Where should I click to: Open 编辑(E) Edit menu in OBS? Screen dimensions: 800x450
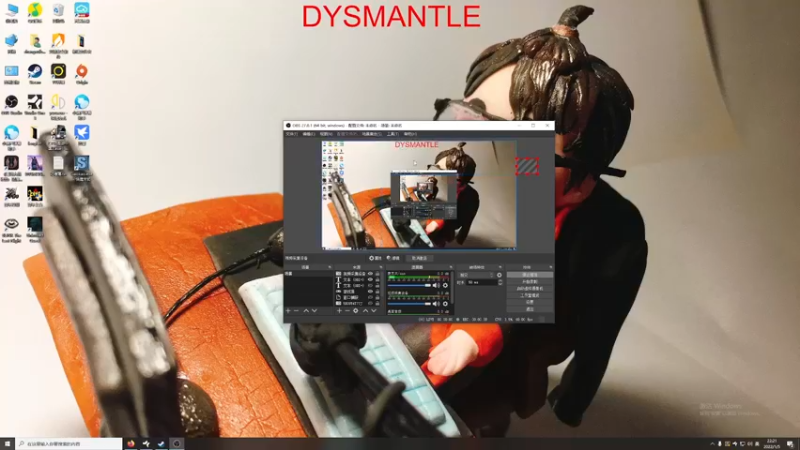(x=309, y=134)
